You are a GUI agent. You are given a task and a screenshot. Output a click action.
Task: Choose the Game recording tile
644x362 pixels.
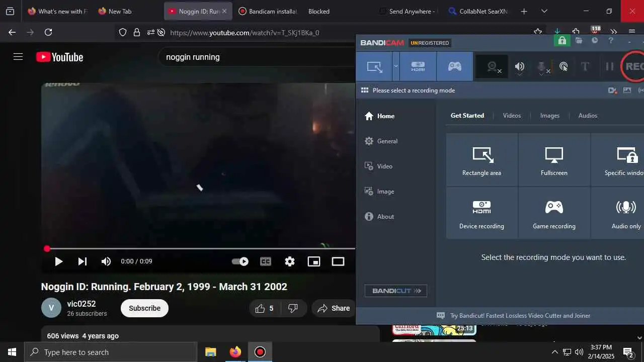coord(554,213)
